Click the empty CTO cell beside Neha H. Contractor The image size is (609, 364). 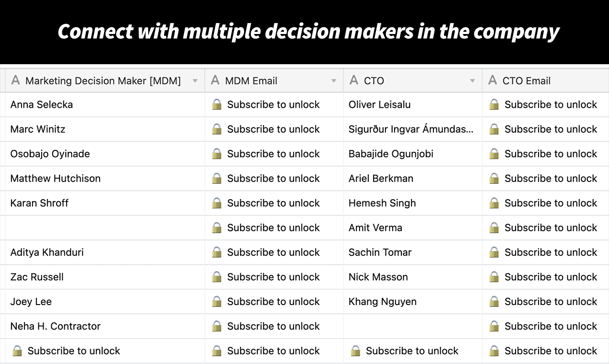pos(412,326)
